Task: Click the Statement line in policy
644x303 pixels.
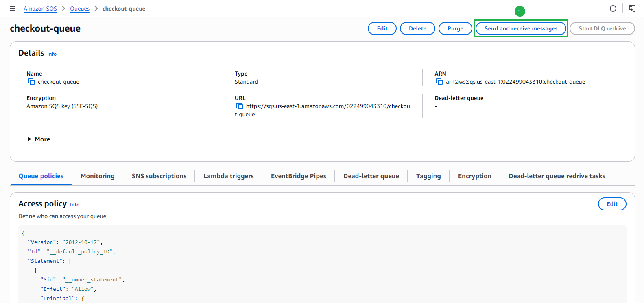Action: 50,261
